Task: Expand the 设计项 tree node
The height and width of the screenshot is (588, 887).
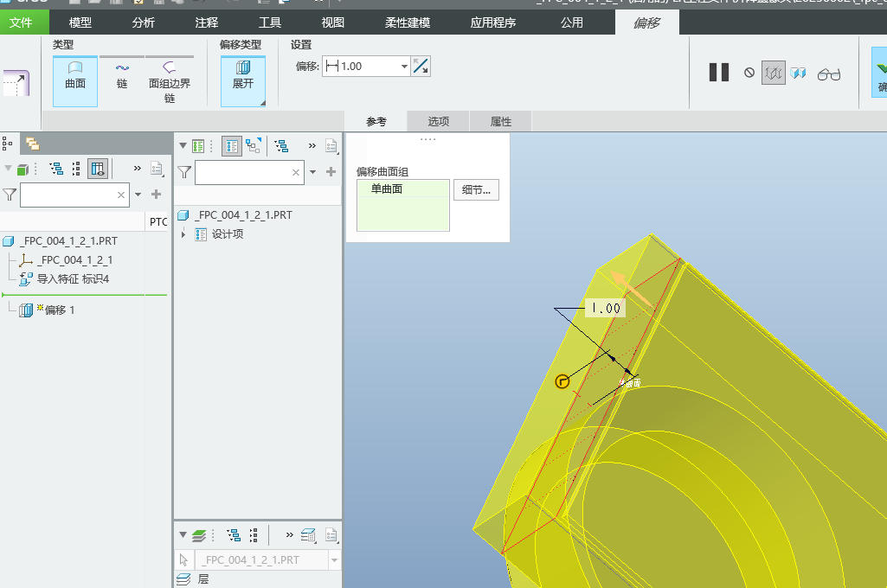Action: (183, 234)
